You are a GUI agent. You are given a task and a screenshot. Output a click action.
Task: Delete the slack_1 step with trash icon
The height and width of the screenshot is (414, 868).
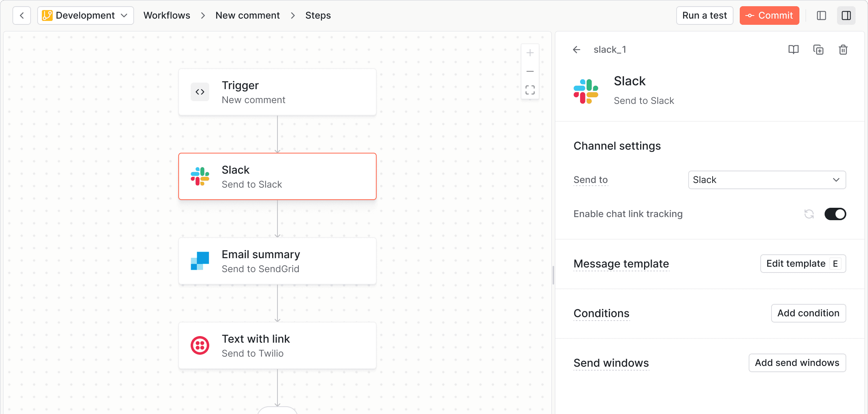(x=843, y=50)
